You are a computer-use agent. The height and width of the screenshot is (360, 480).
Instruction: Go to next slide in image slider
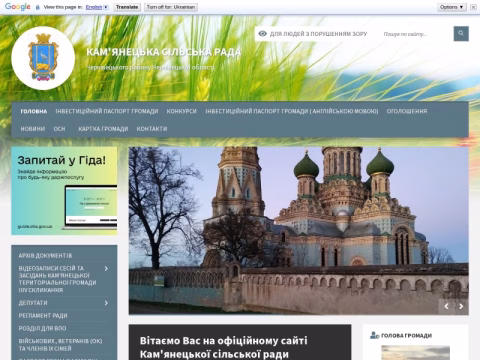coord(461,306)
